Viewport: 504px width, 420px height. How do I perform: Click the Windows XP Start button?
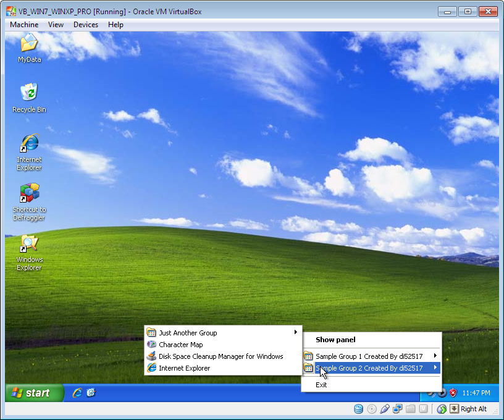coord(34,393)
